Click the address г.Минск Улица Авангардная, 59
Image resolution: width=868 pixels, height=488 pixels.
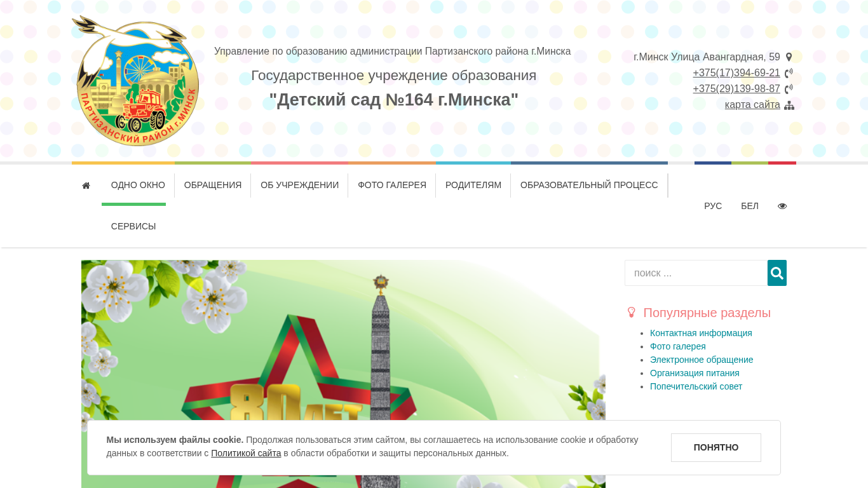(x=707, y=57)
